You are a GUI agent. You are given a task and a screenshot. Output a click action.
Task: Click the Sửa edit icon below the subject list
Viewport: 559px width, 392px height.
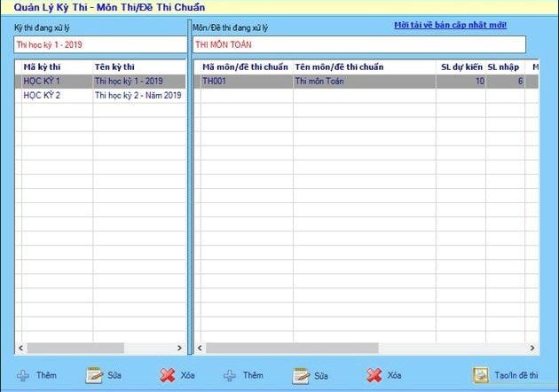[301, 375]
